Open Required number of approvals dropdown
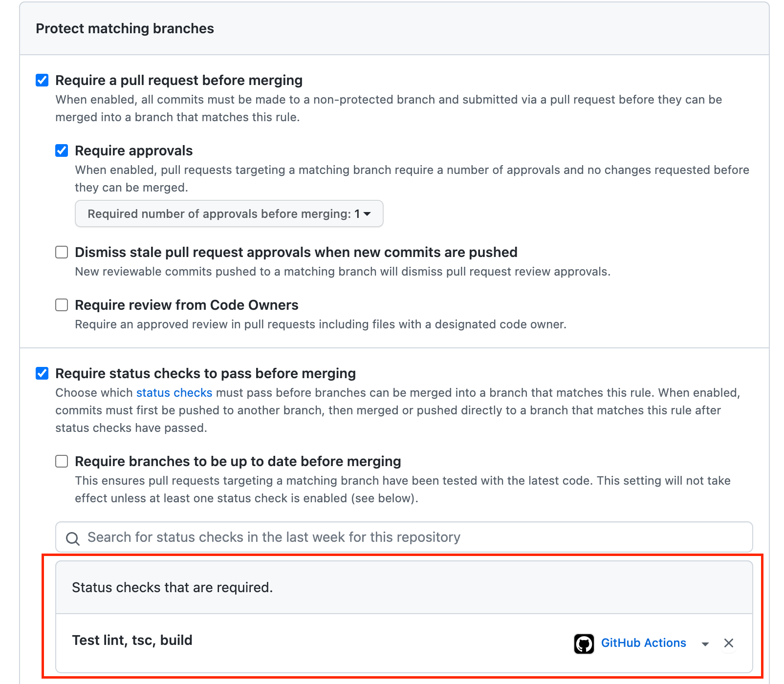The image size is (784, 684). tap(229, 214)
